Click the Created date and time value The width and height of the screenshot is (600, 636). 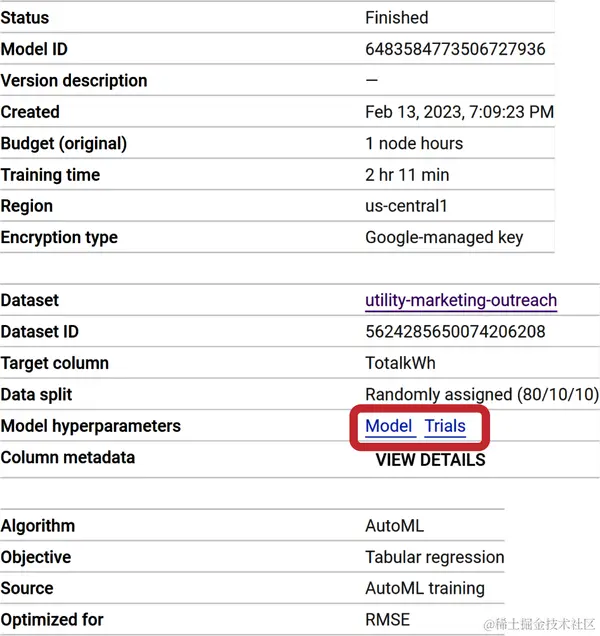(459, 112)
